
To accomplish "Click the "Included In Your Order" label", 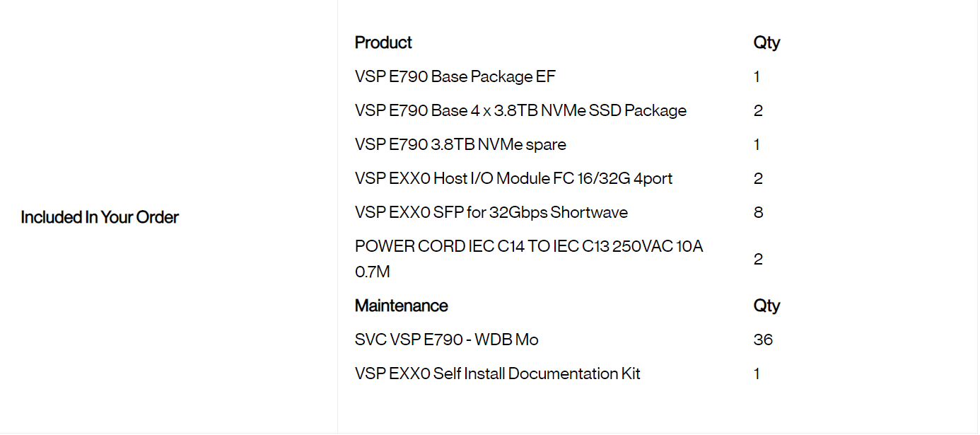I will click(100, 217).
